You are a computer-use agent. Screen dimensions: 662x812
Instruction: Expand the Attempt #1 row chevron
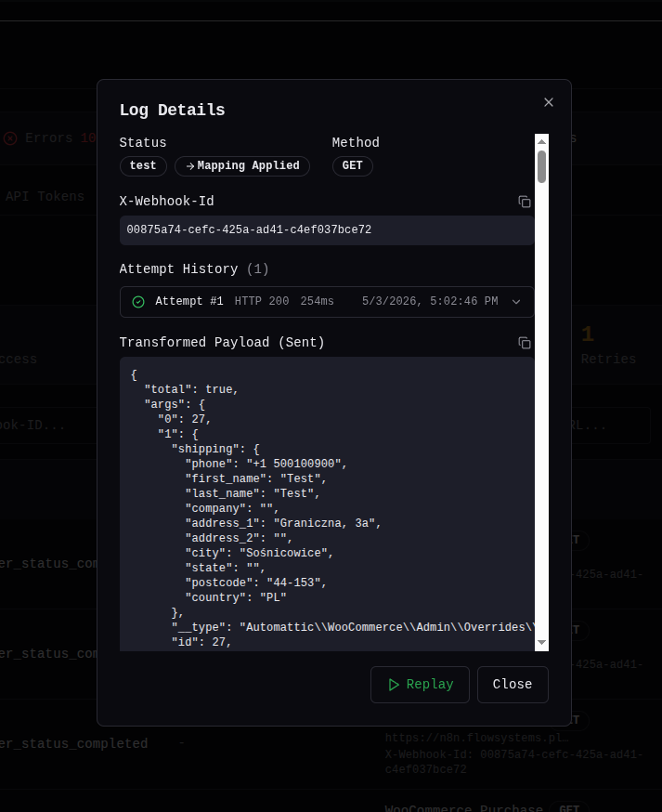[x=516, y=302]
